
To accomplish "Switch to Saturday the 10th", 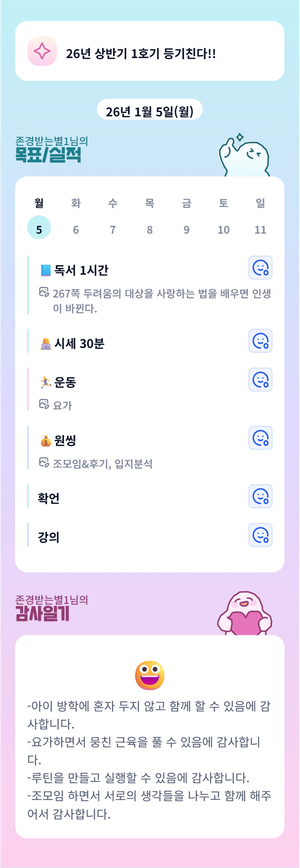I will [223, 229].
